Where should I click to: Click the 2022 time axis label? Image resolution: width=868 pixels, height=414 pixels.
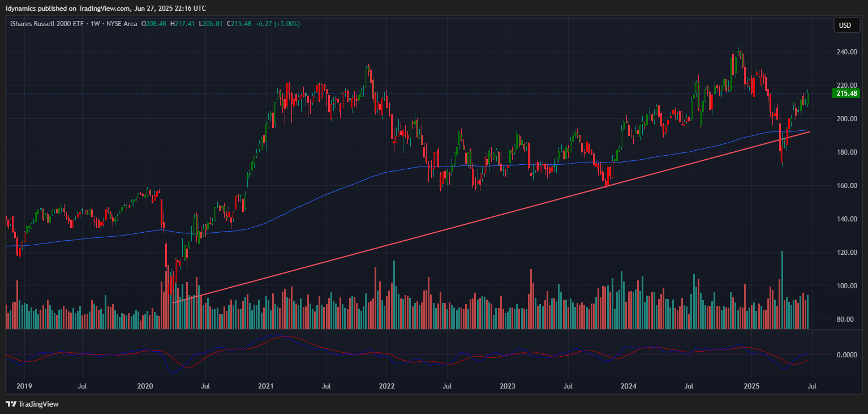pyautogui.click(x=386, y=386)
